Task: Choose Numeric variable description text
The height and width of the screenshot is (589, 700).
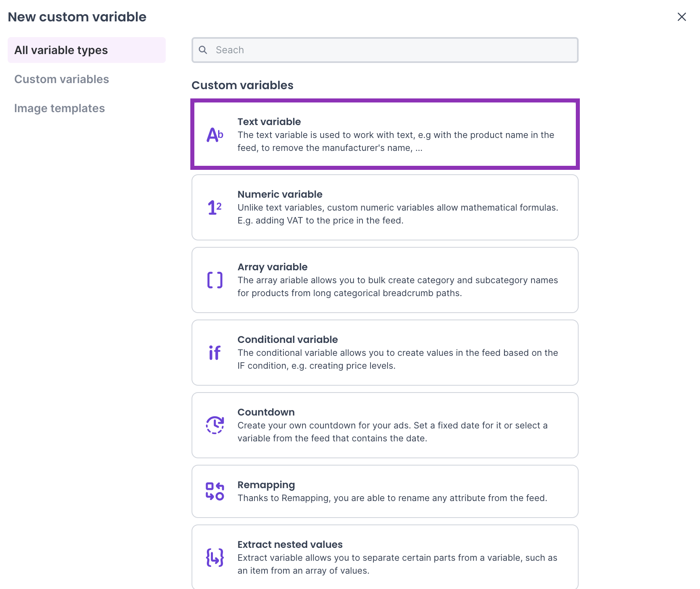Action: 398,214
